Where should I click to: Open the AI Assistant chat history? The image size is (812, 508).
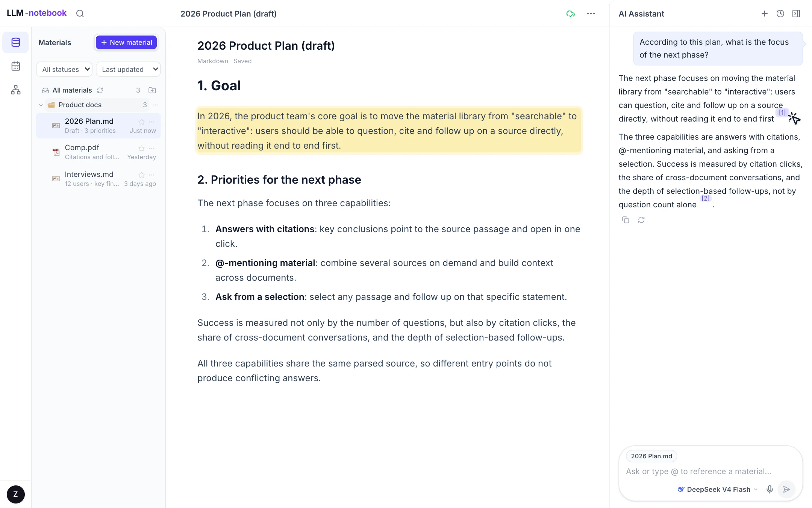pyautogui.click(x=780, y=14)
